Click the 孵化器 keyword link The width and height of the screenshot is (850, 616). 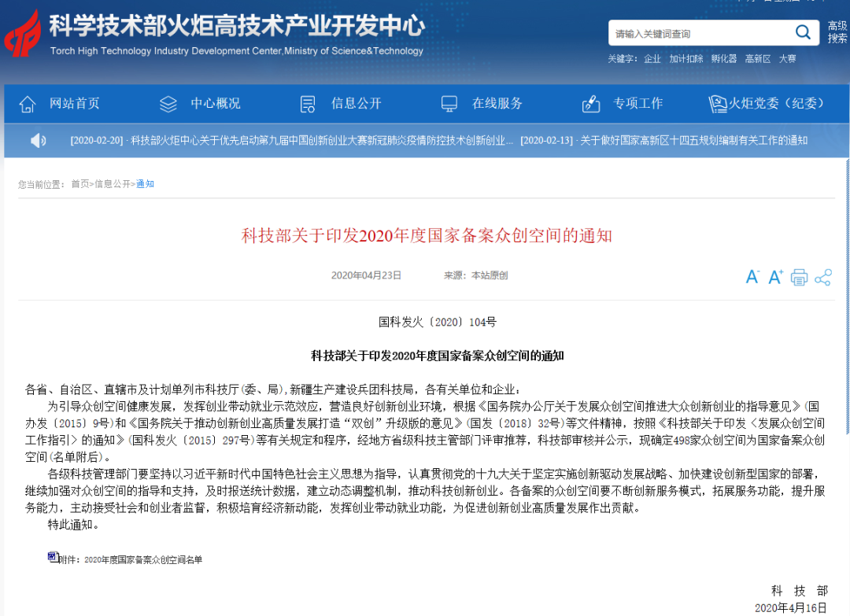[724, 58]
